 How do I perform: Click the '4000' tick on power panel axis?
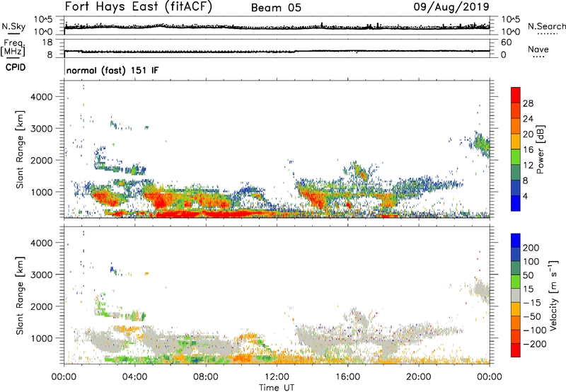(41, 97)
